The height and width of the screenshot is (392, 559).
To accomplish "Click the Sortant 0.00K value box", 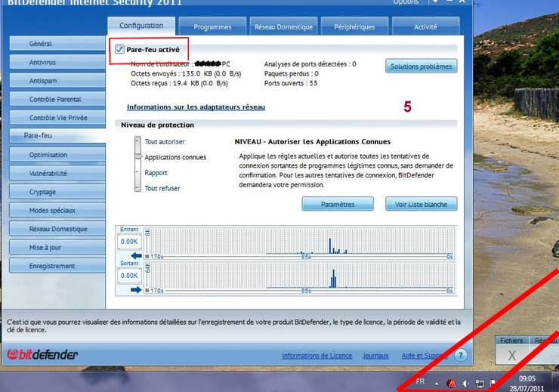I will 129,276.
